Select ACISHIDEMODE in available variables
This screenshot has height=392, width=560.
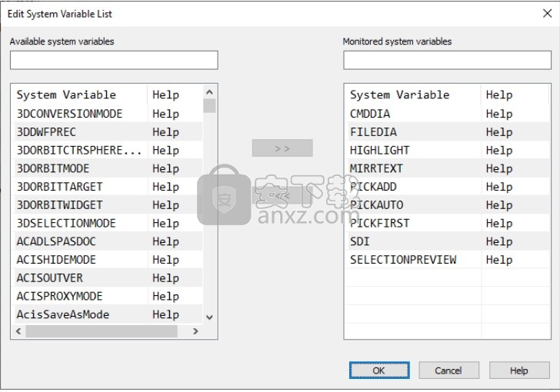56,259
